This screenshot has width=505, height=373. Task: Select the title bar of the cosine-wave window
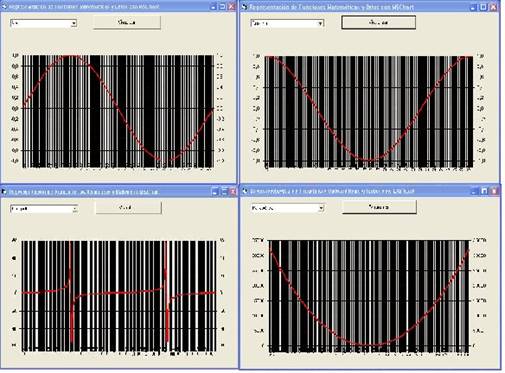(x=370, y=7)
